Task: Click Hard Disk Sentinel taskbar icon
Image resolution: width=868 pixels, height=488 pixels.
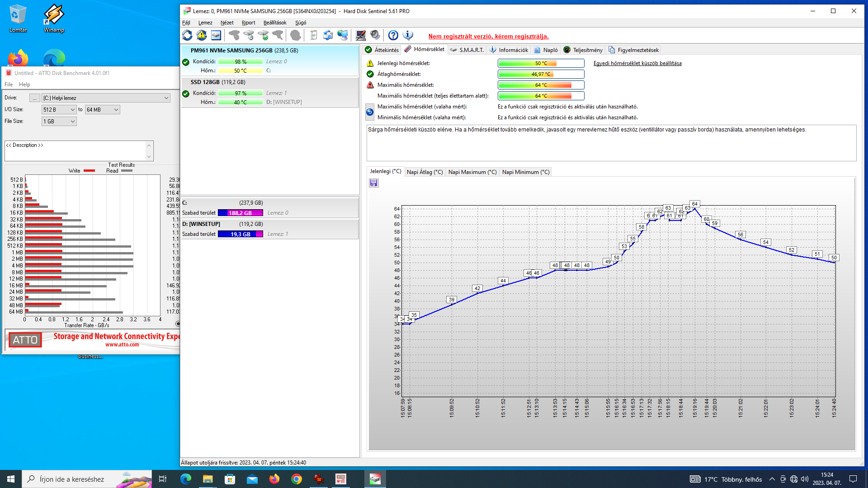Action: [x=375, y=479]
